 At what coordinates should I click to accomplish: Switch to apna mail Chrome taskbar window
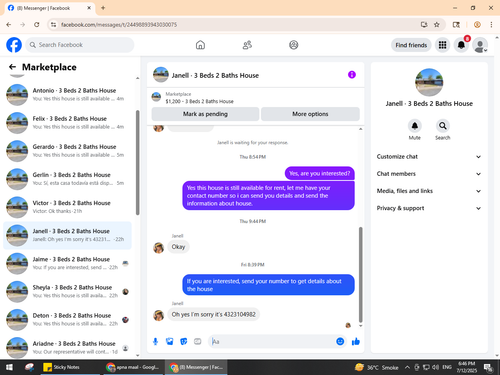pos(133,367)
